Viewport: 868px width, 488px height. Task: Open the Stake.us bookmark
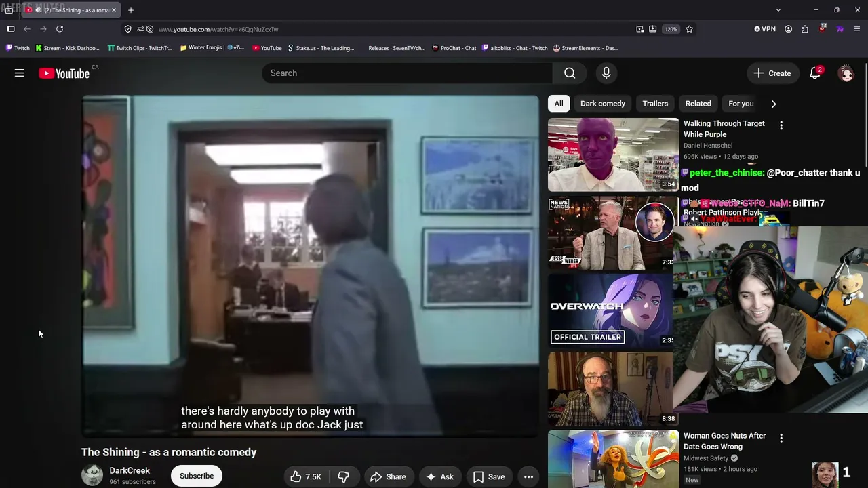[x=321, y=48]
